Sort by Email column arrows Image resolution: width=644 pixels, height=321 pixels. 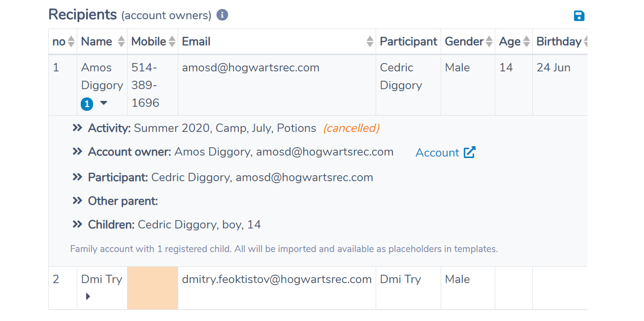pos(370,42)
